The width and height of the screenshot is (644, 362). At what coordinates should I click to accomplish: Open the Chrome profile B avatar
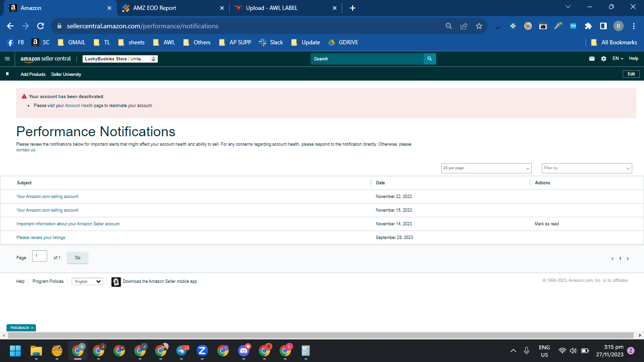(619, 26)
